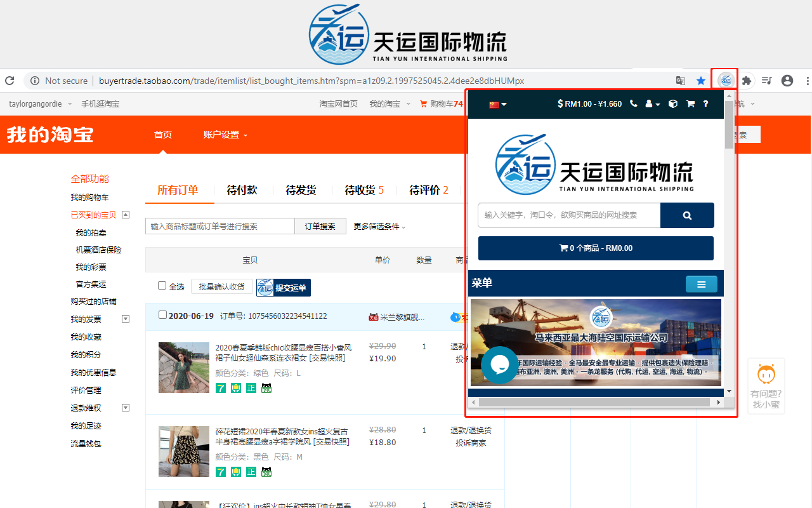The height and width of the screenshot is (508, 812).
Task: Tick the checkbox for order dated 2020-06-19
Action: [x=162, y=315]
